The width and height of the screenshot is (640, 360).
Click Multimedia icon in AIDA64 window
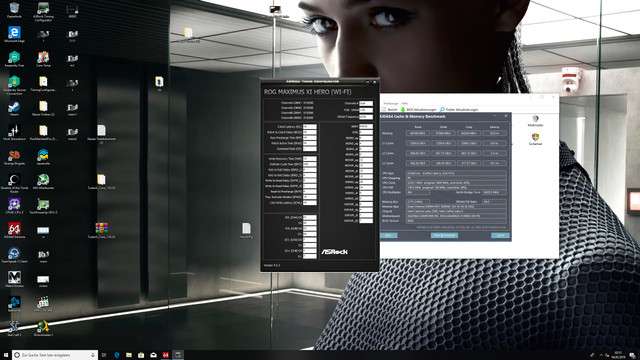535,121
